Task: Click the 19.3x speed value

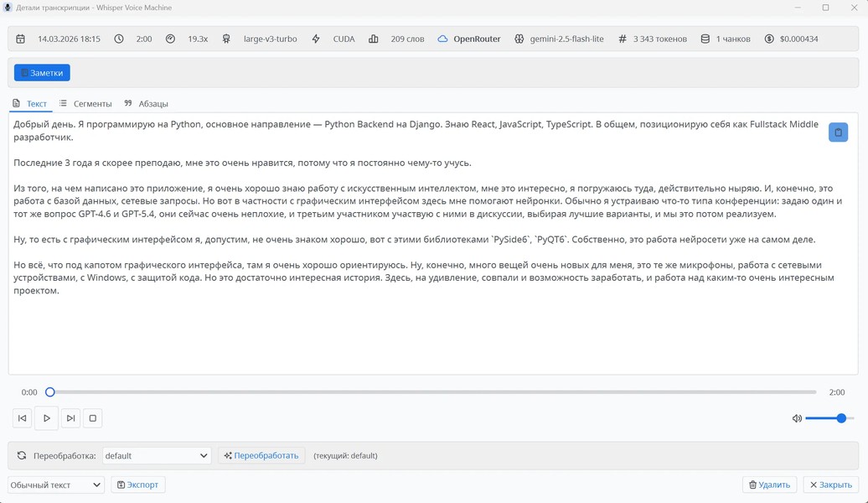Action: click(198, 39)
